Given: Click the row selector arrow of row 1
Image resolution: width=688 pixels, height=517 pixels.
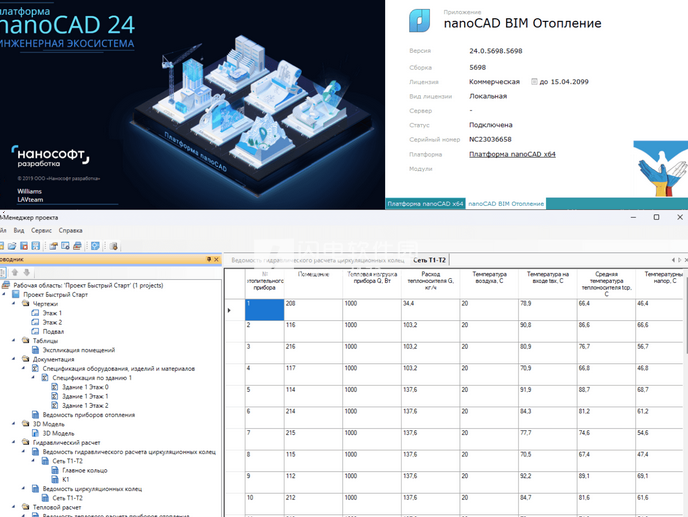Looking at the screenshot, I should point(229,310).
